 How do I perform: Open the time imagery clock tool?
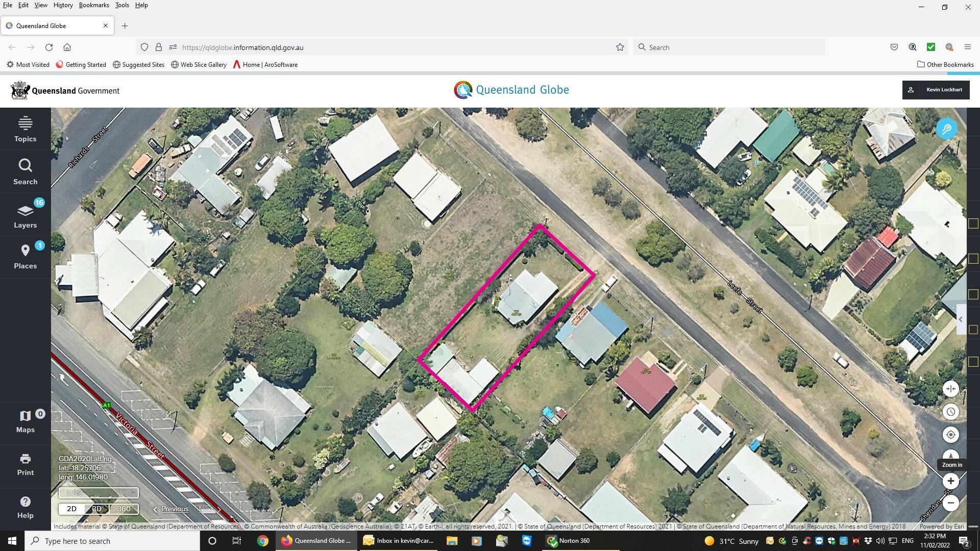(x=950, y=412)
